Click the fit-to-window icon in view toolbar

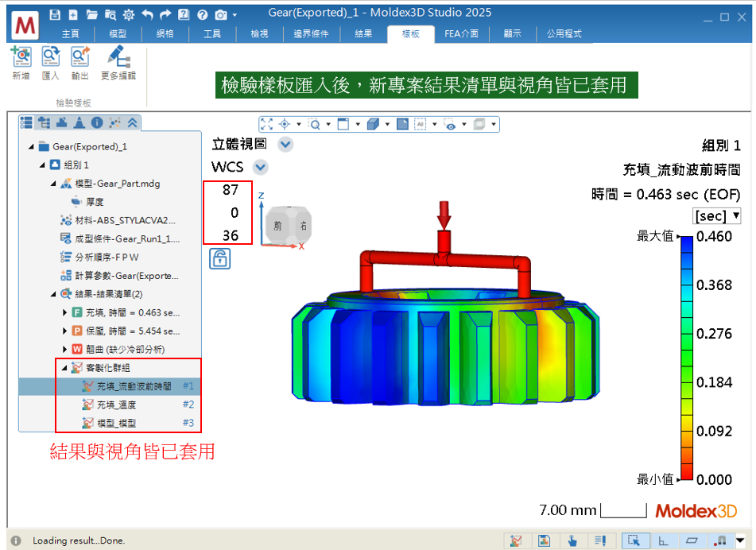coord(266,124)
